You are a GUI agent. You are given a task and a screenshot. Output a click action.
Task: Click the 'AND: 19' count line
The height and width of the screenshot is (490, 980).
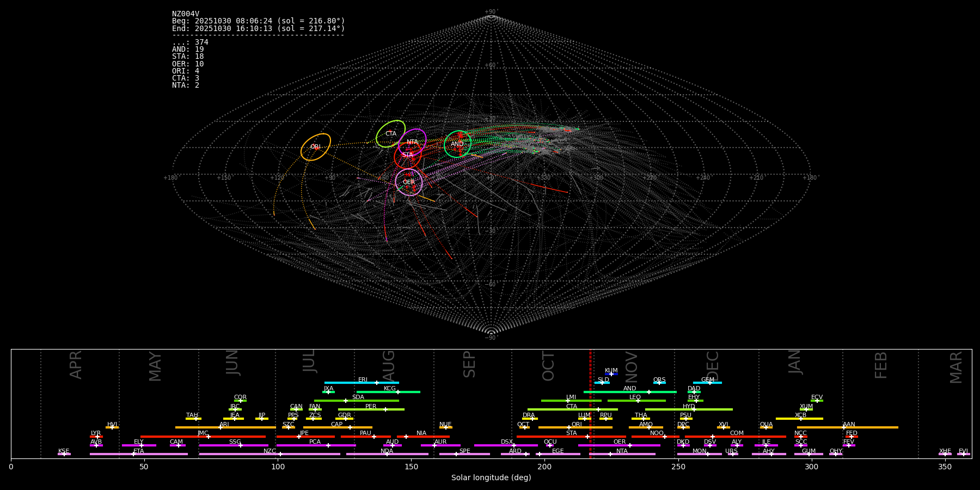point(188,50)
